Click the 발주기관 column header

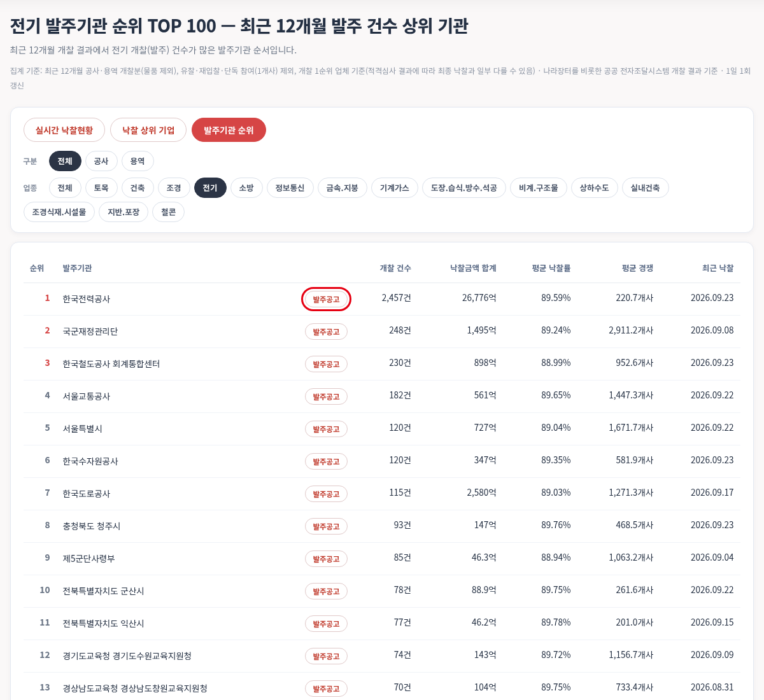pyautogui.click(x=77, y=268)
